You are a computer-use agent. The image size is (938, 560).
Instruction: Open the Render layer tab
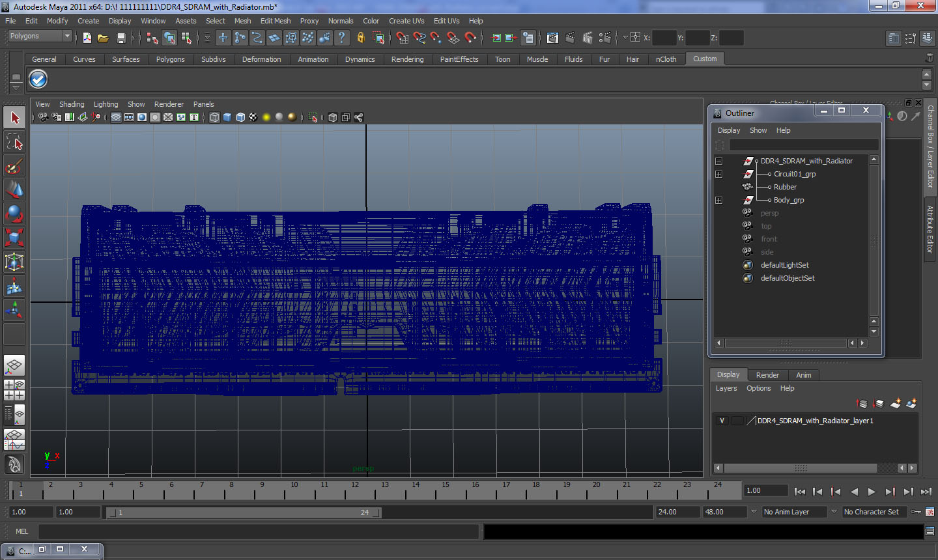[x=767, y=375]
